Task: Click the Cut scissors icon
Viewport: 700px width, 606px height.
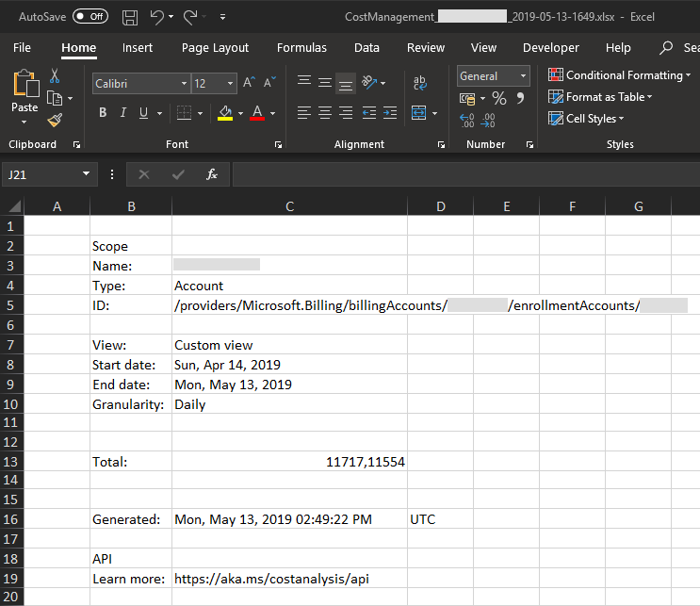Action: pyautogui.click(x=55, y=76)
